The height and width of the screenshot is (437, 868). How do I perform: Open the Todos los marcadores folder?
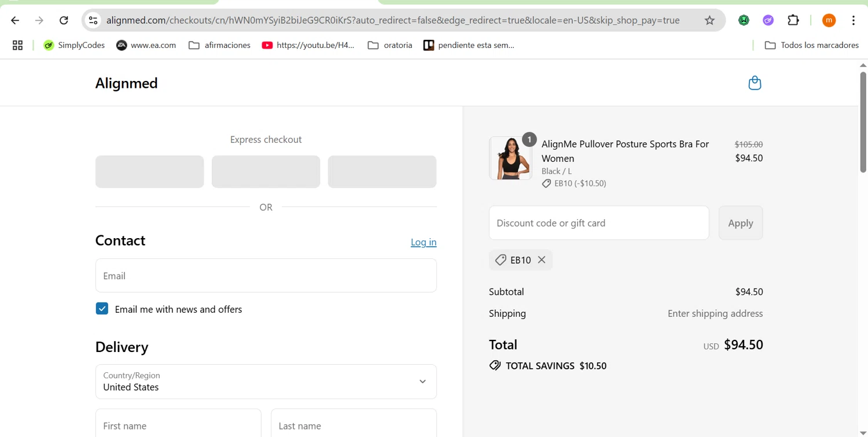811,45
